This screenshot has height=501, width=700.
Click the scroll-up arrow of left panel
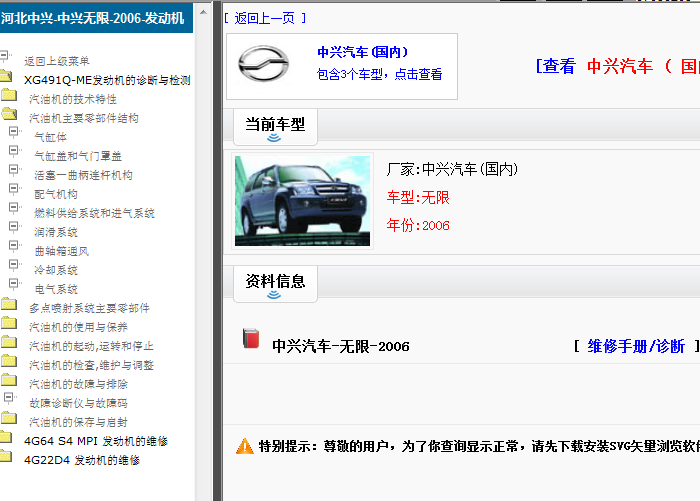point(203,13)
